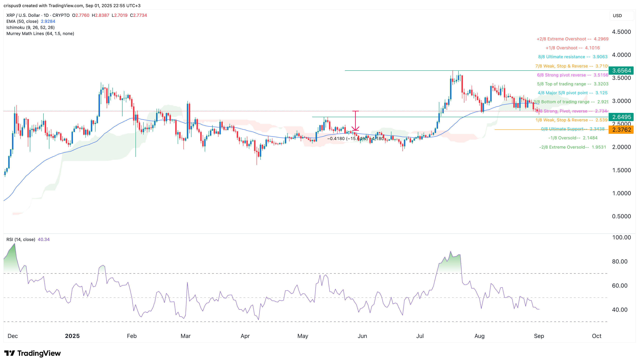Click the 4.0000 price axis tick
Image resolution: width=639 pixels, height=364 pixels.
(x=621, y=55)
